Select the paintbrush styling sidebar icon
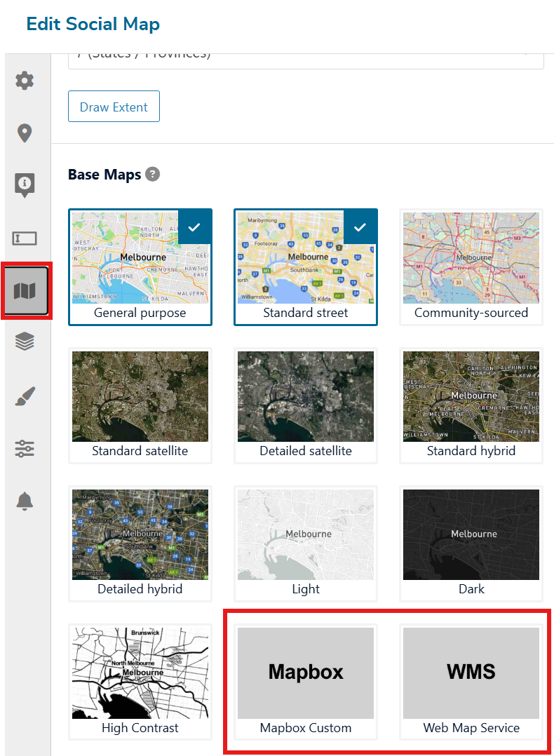The height and width of the screenshot is (756, 554). (25, 396)
